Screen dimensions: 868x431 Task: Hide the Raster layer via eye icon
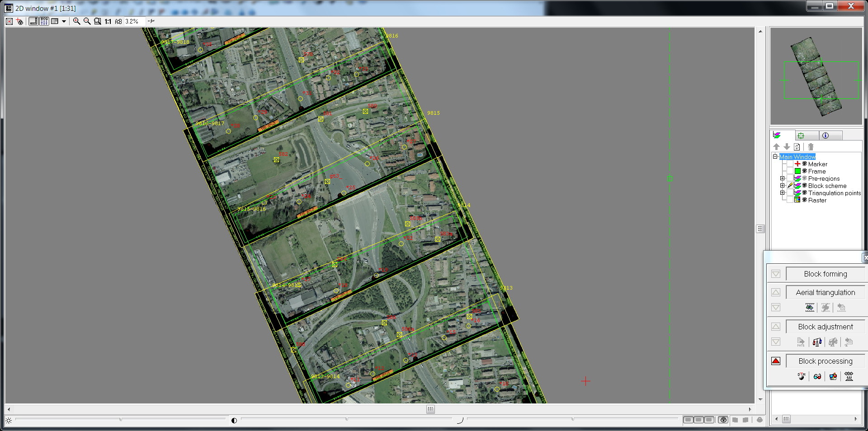(x=804, y=200)
